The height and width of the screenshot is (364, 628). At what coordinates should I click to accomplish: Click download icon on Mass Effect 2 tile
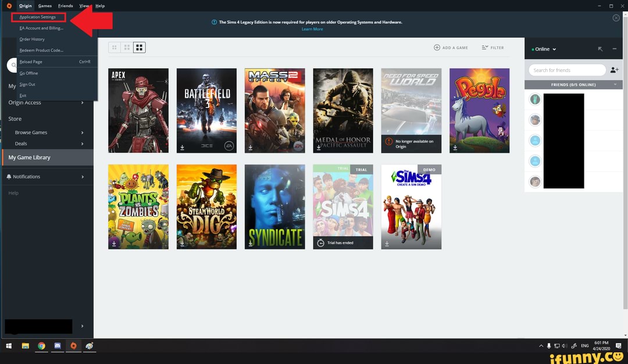pos(250,147)
